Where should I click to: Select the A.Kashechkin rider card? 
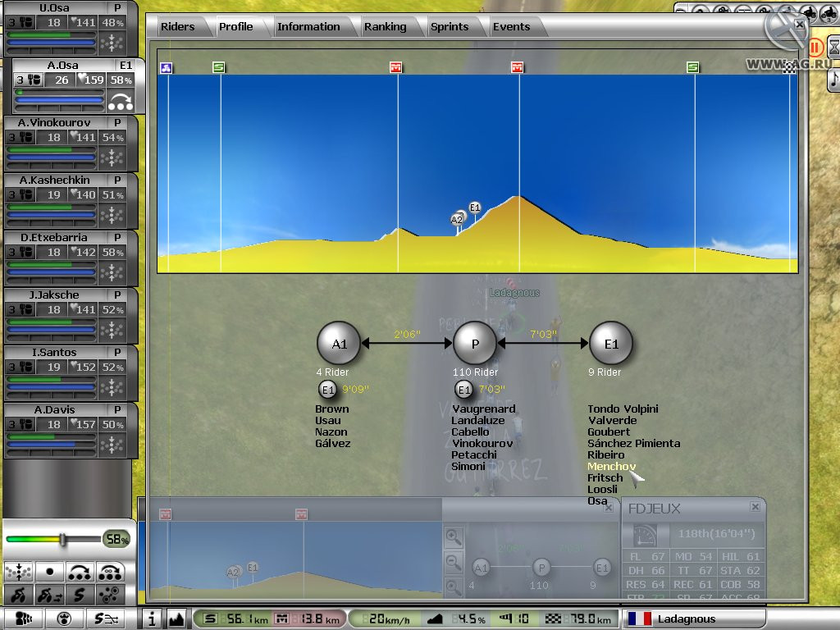tap(71, 200)
